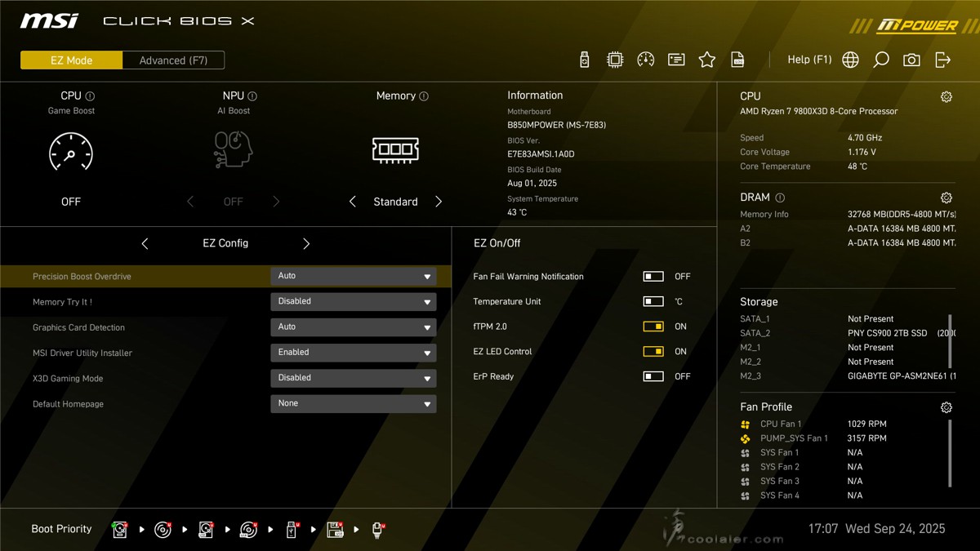980x551 pixels.
Task: Select the USB flash drive boot device icon
Action: (x=292, y=530)
